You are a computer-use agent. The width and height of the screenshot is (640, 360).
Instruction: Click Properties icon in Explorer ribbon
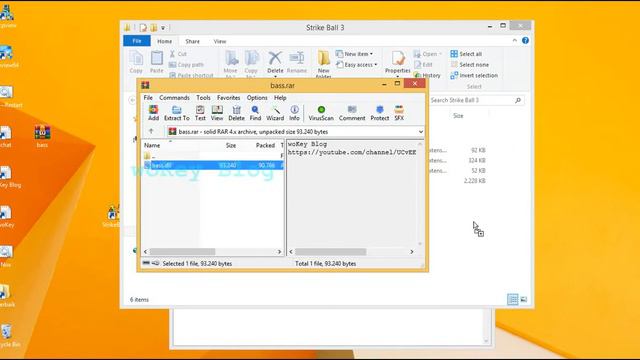click(x=398, y=63)
